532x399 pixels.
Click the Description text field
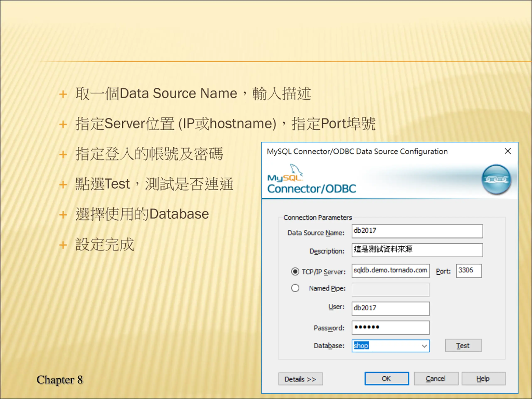[x=417, y=250]
